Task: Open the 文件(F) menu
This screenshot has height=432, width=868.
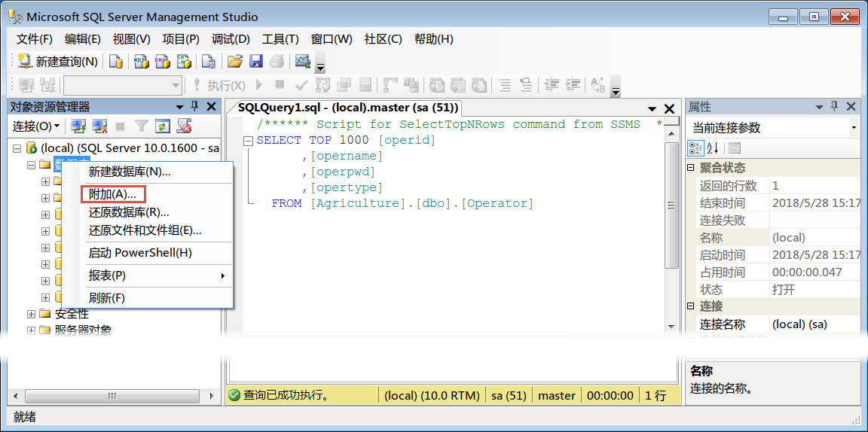Action: [35, 39]
